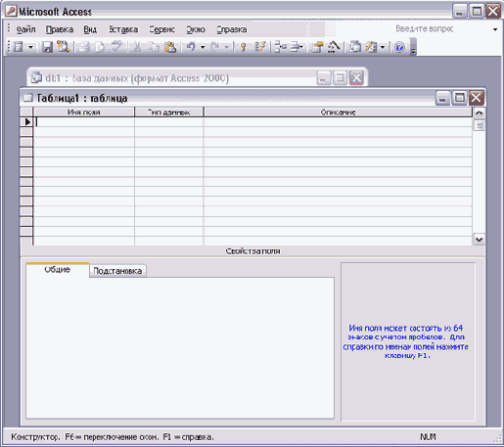Click the Таблица1 window title icon
The width and height of the screenshot is (504, 447).
point(28,98)
